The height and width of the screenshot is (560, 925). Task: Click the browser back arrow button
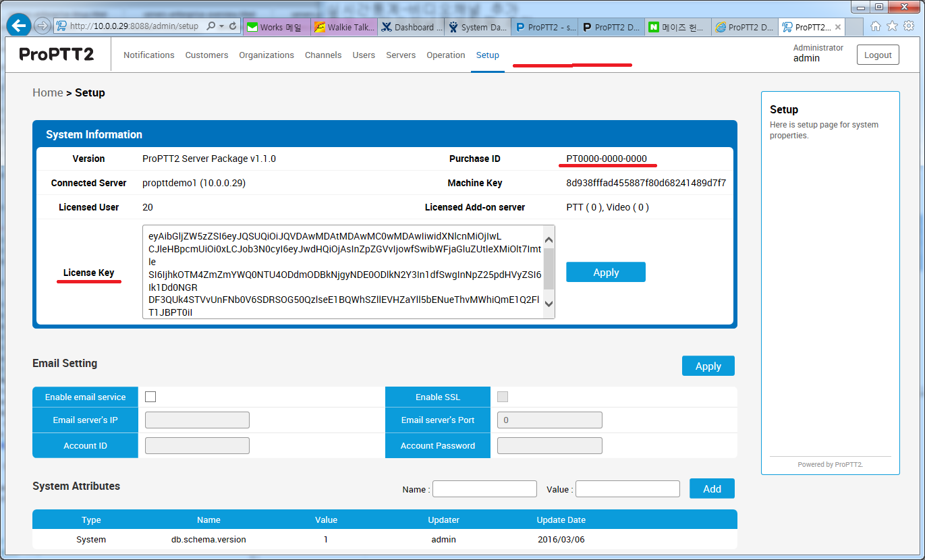18,26
